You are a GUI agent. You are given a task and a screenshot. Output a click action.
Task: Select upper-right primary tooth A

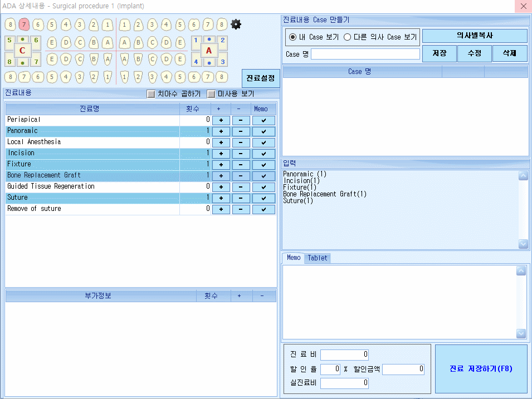(x=124, y=42)
